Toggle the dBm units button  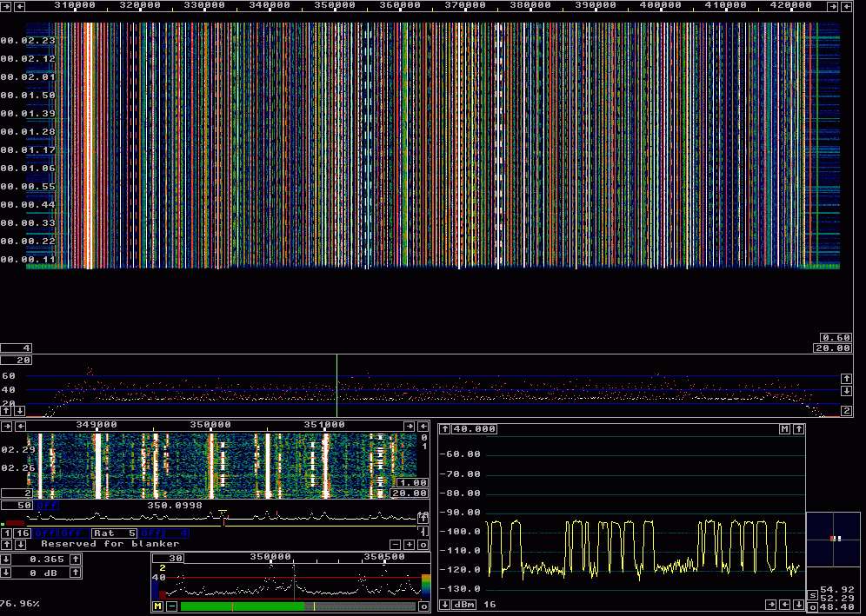coord(465,605)
